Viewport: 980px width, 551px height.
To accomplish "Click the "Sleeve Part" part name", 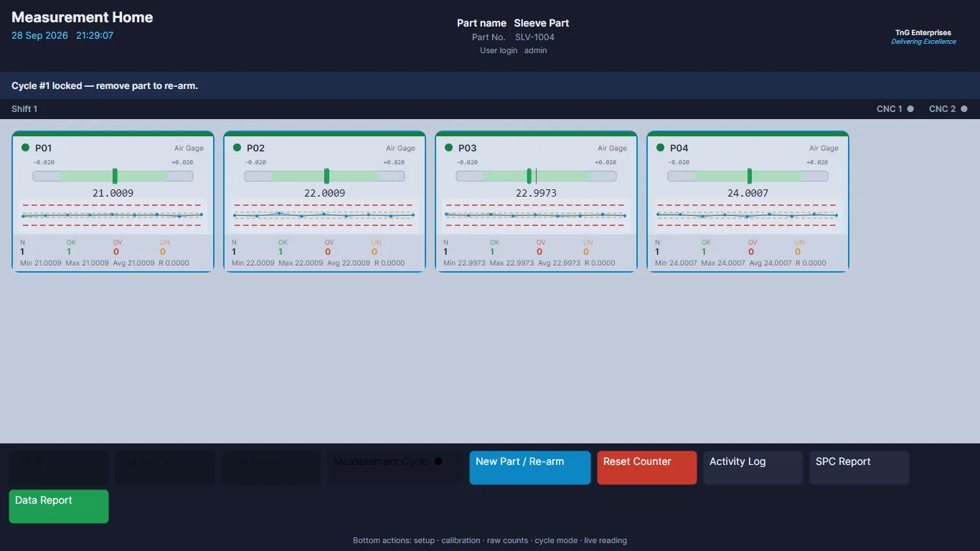I will pos(542,23).
